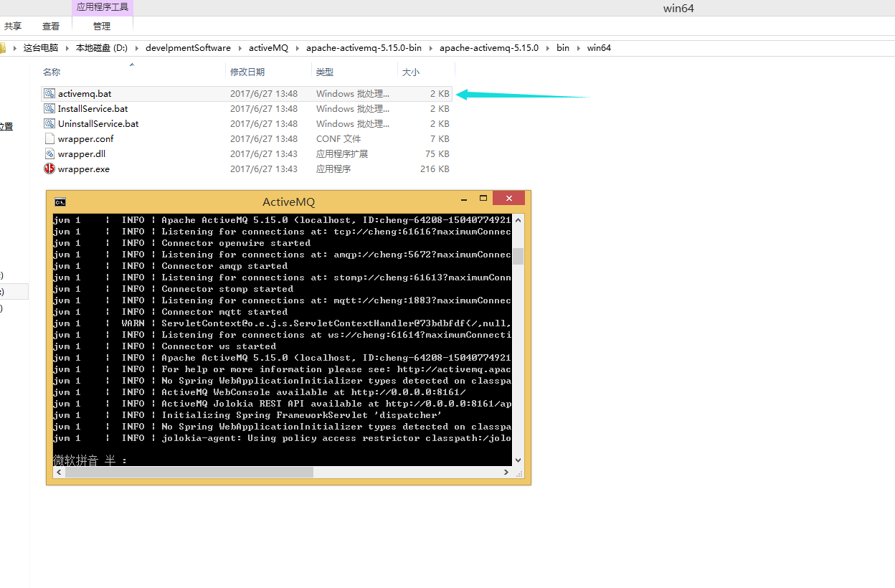Click the console vertical scrollbar thumb

(518, 256)
